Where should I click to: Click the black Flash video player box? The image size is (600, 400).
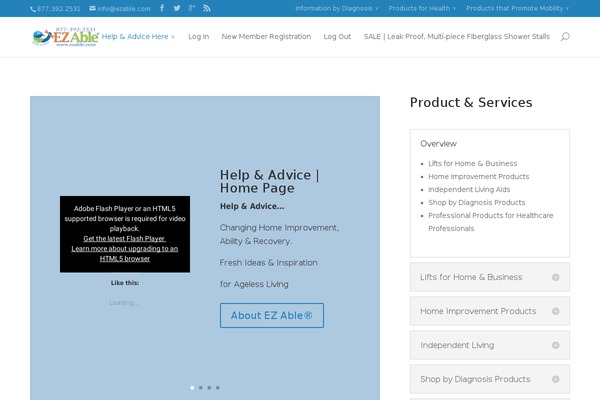[x=125, y=234]
